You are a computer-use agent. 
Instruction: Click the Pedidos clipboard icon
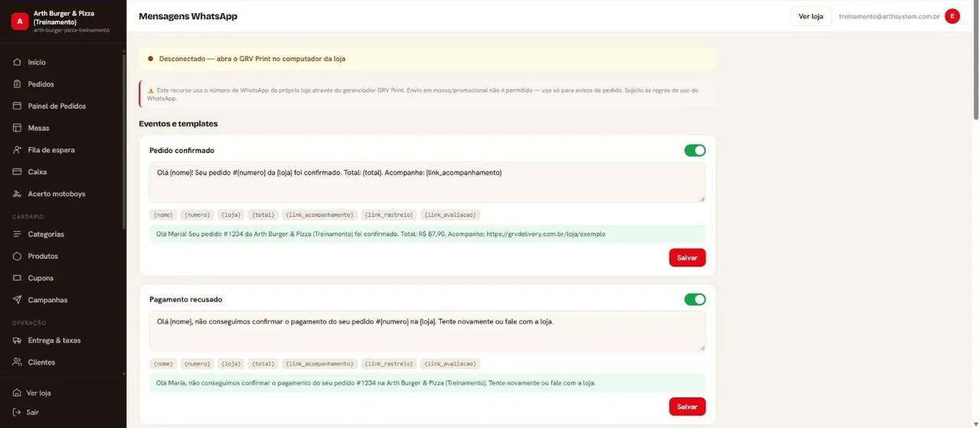(x=18, y=84)
